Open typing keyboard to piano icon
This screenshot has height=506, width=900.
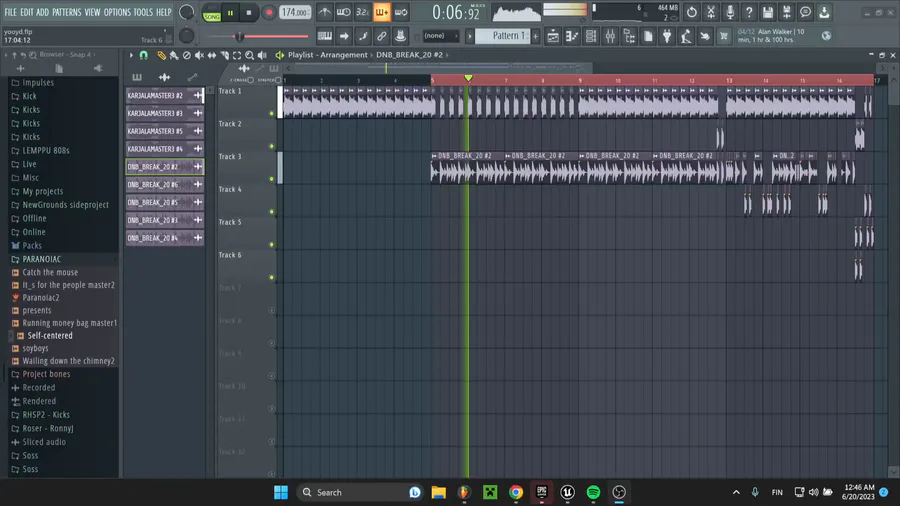point(325,36)
